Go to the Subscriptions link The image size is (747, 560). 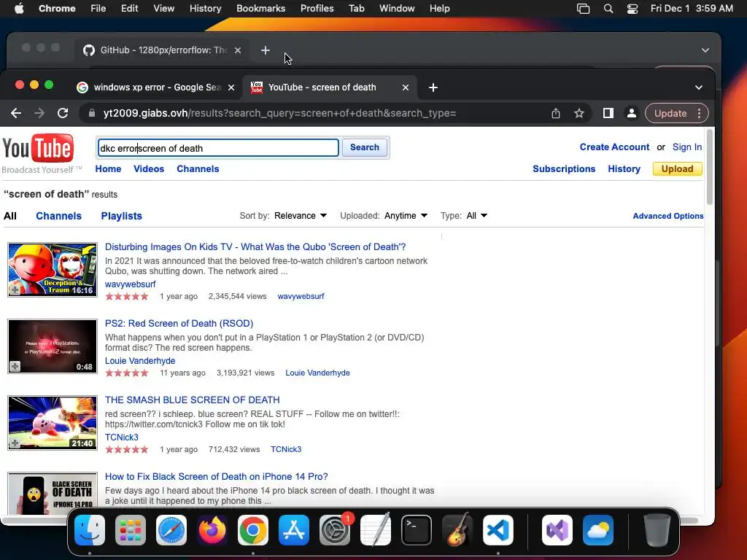[564, 169]
